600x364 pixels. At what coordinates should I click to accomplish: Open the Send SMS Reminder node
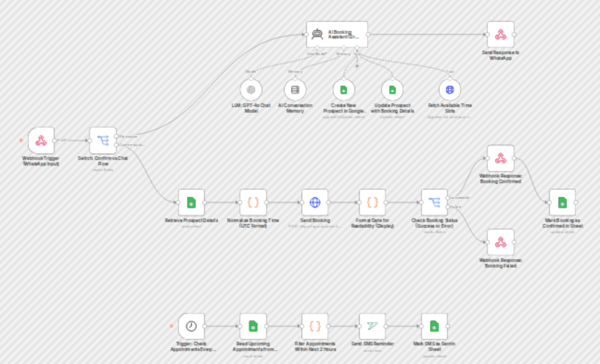[x=372, y=326]
